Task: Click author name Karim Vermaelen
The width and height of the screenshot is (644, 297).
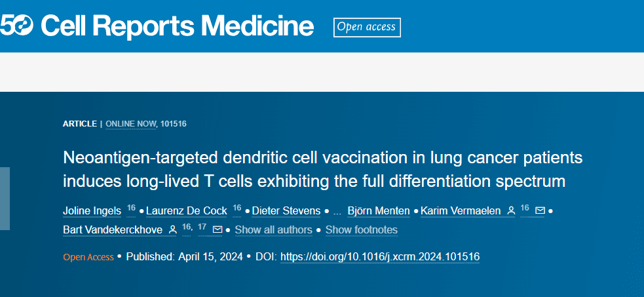Action: (461, 210)
